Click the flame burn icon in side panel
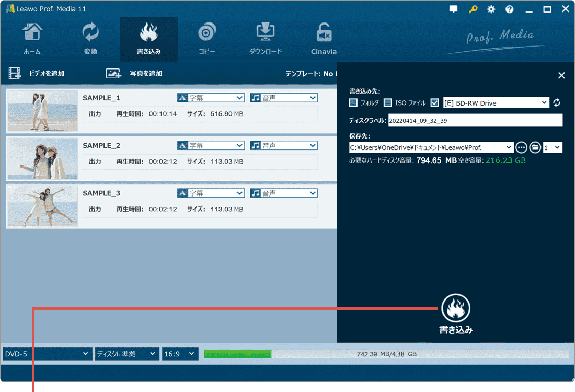The width and height of the screenshot is (575, 392). point(455,308)
